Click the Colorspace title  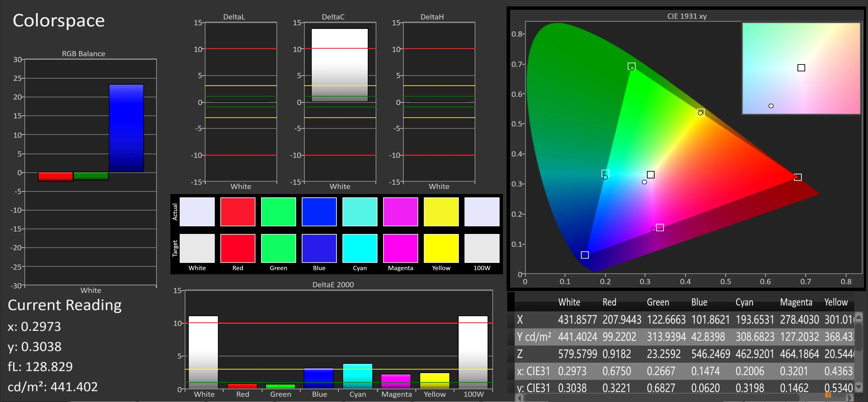click(59, 21)
